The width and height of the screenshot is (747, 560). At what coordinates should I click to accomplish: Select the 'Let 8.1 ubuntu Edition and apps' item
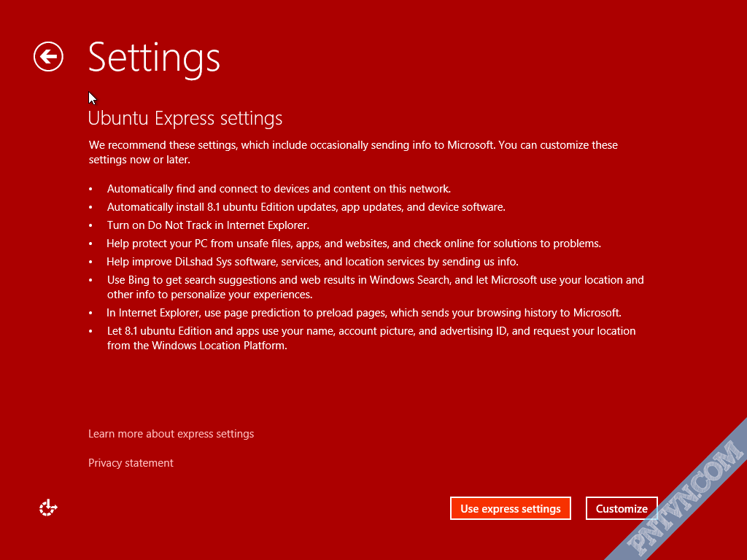[371, 338]
